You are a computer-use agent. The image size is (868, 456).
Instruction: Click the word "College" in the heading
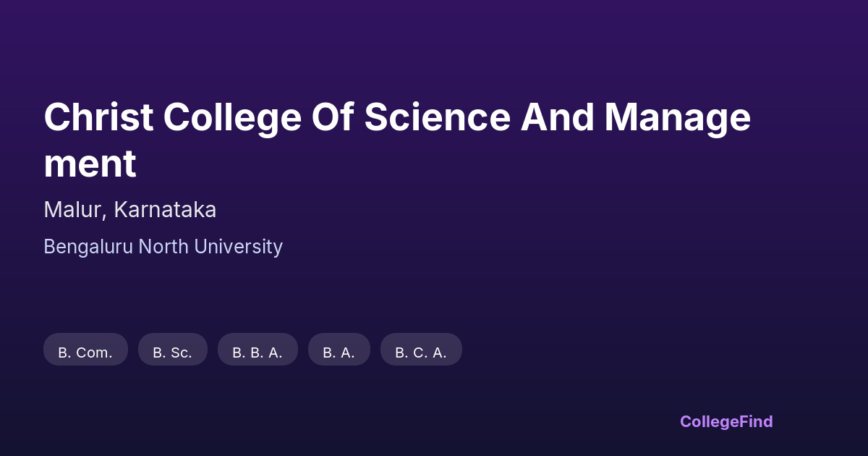[x=231, y=118]
